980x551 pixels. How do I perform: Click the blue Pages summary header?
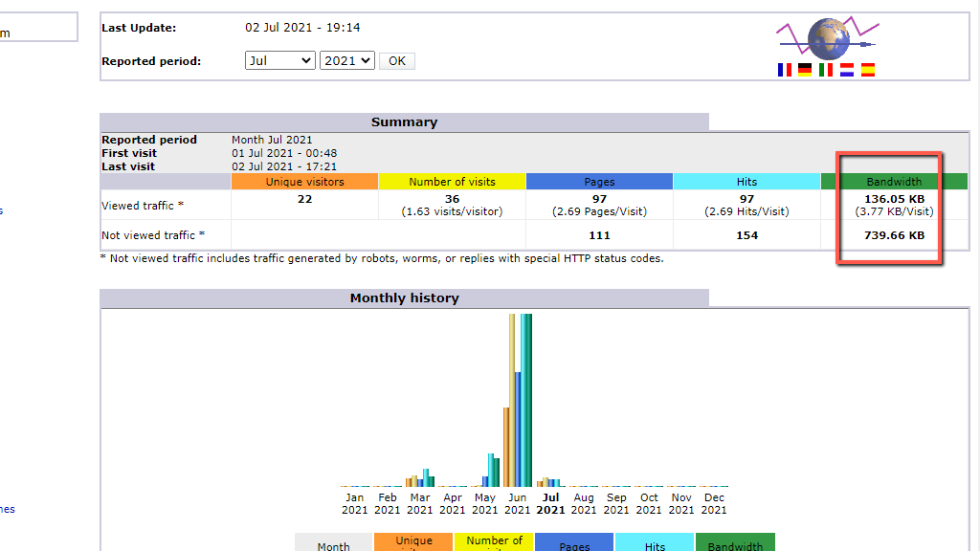(x=599, y=182)
